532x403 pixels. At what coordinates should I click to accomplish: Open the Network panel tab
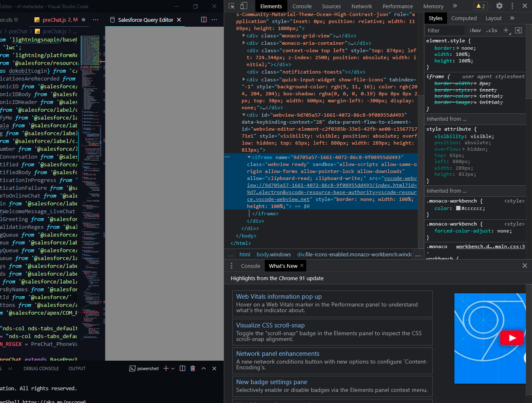(362, 6)
